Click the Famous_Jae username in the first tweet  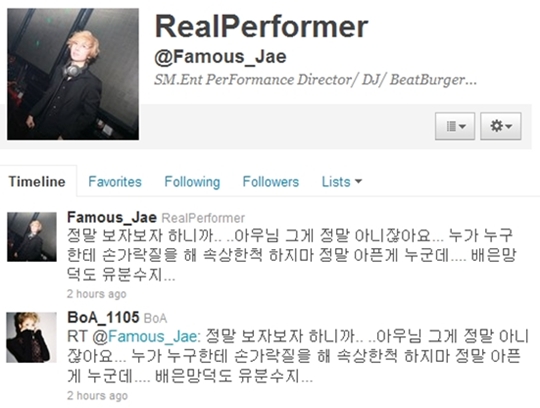(x=112, y=218)
